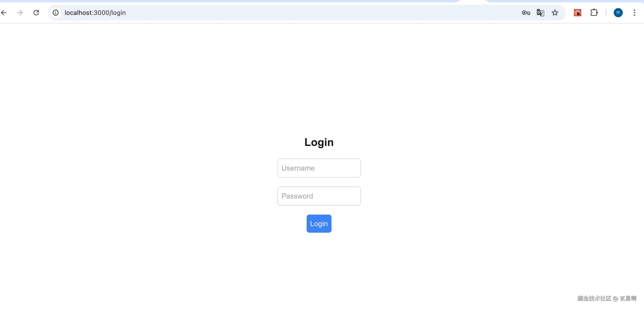Switch to the inactive tab strip on right
Viewport: 644px width, 309px height.
pos(564,1)
